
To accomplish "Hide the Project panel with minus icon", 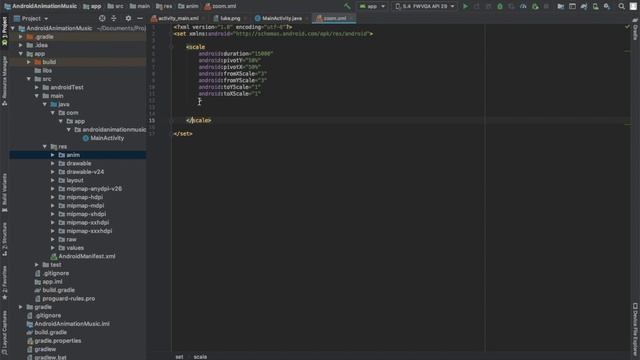I will coord(140,18).
